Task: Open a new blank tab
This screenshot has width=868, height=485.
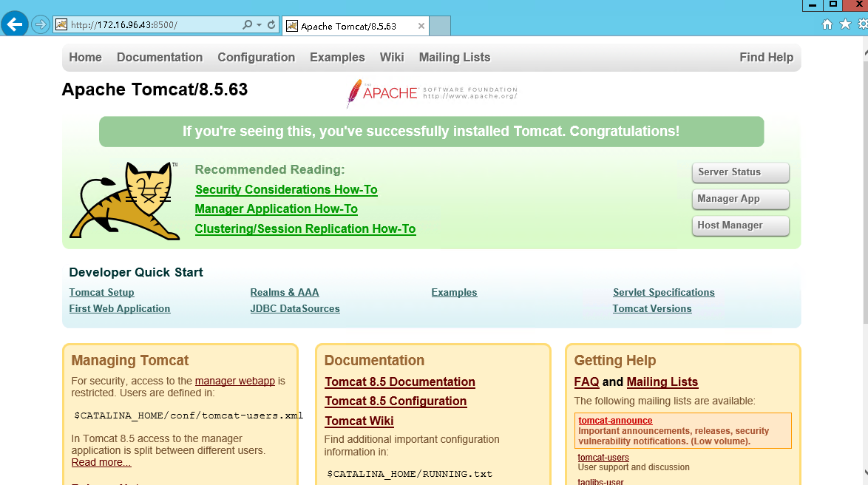Action: 440,26
